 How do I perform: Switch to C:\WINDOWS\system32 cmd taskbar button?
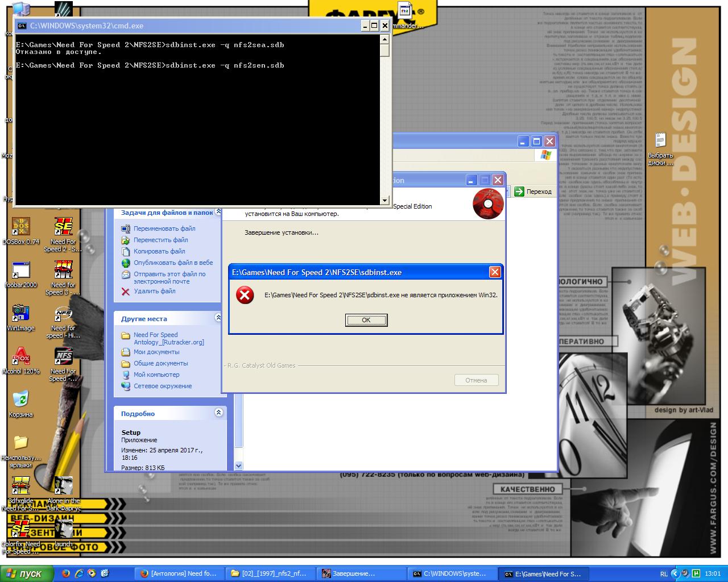click(452, 573)
